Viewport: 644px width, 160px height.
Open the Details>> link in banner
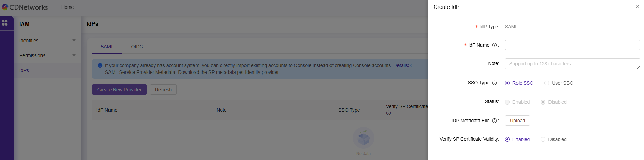point(403,65)
